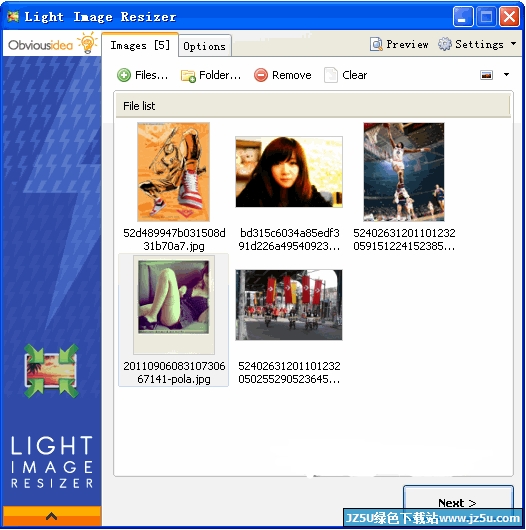Click the red Remove icon
Image resolution: width=526 pixels, height=530 pixels.
pos(261,75)
